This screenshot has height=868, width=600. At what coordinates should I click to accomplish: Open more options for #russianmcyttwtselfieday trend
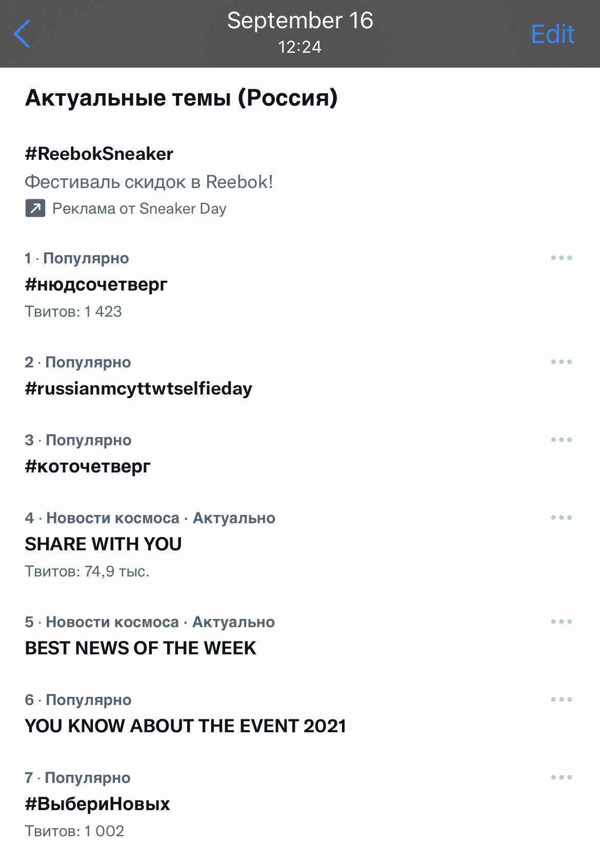coord(561,362)
